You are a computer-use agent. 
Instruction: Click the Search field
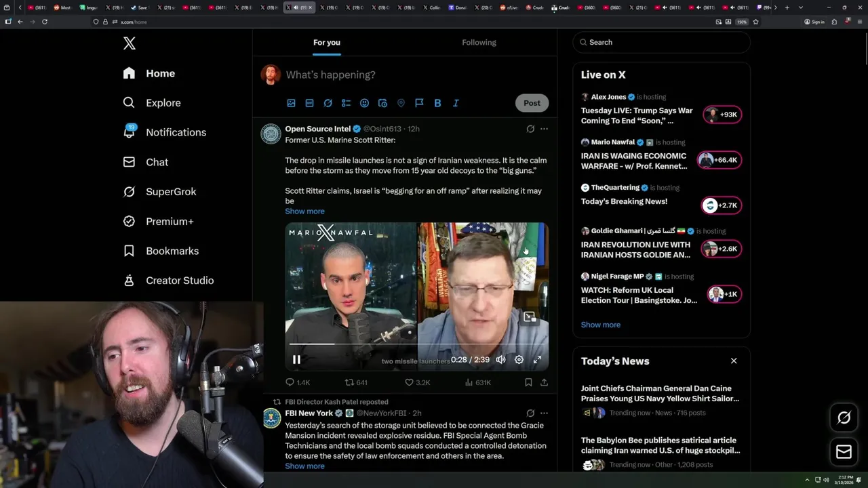[662, 42]
